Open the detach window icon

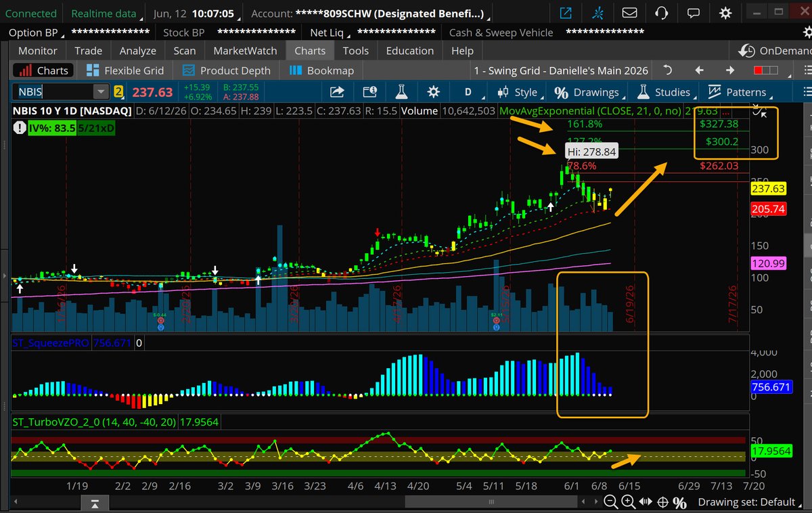point(566,13)
